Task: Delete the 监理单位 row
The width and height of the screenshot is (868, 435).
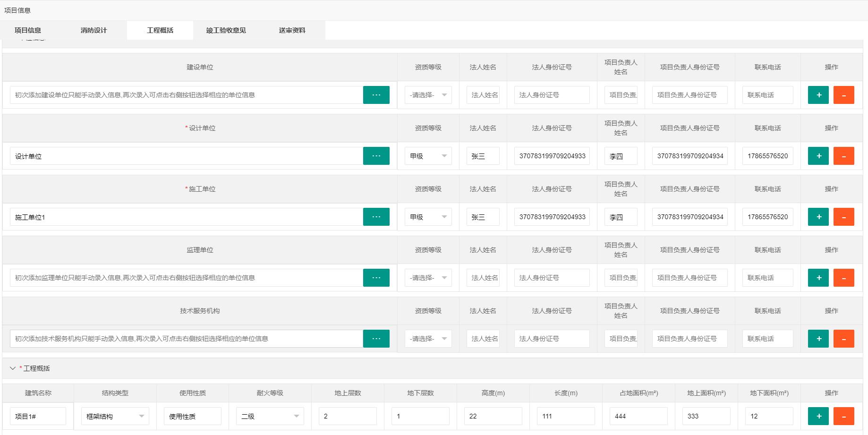Action: (844, 277)
